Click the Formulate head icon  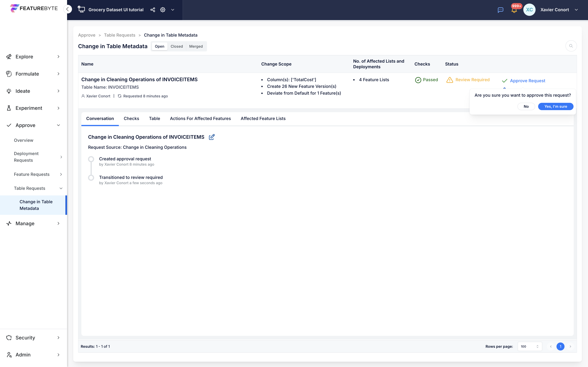(x=9, y=74)
